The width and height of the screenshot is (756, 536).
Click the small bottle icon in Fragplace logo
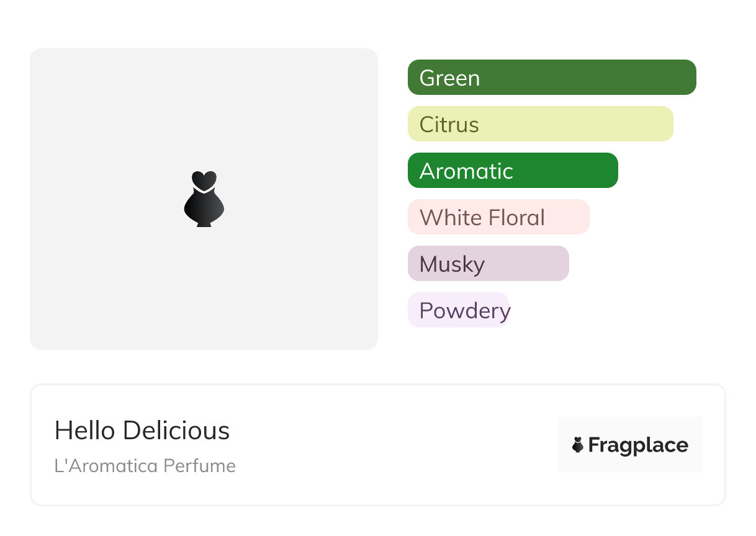578,445
